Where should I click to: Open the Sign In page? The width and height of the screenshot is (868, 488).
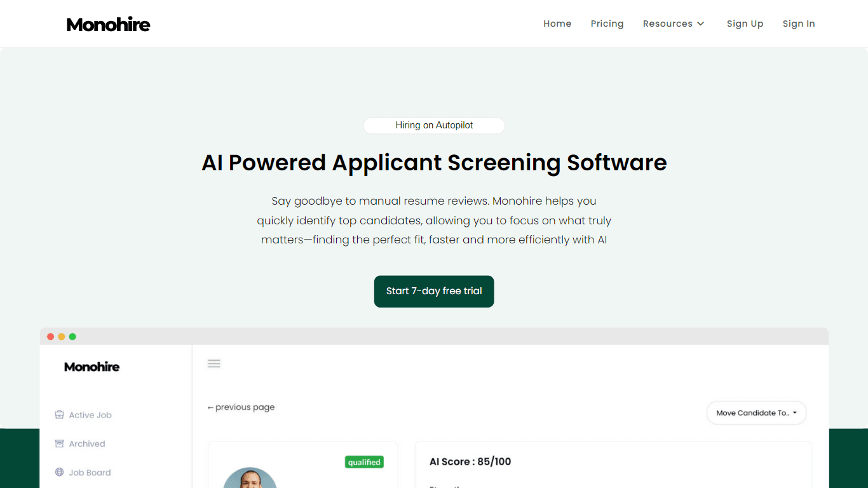point(799,24)
